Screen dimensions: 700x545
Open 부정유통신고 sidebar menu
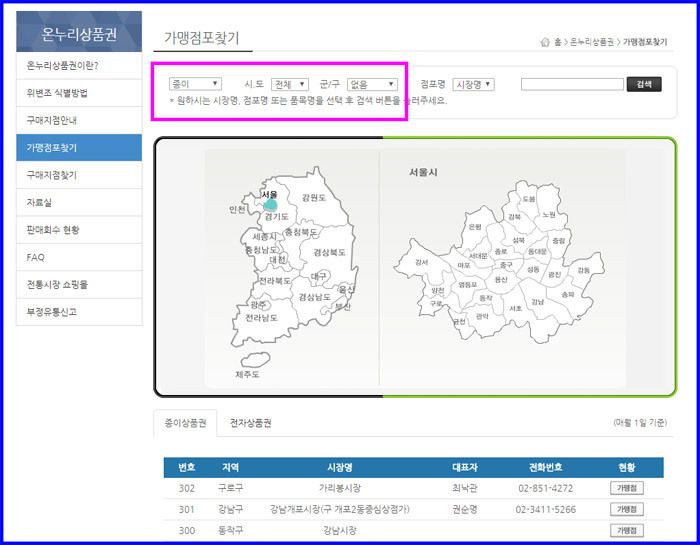(x=79, y=312)
